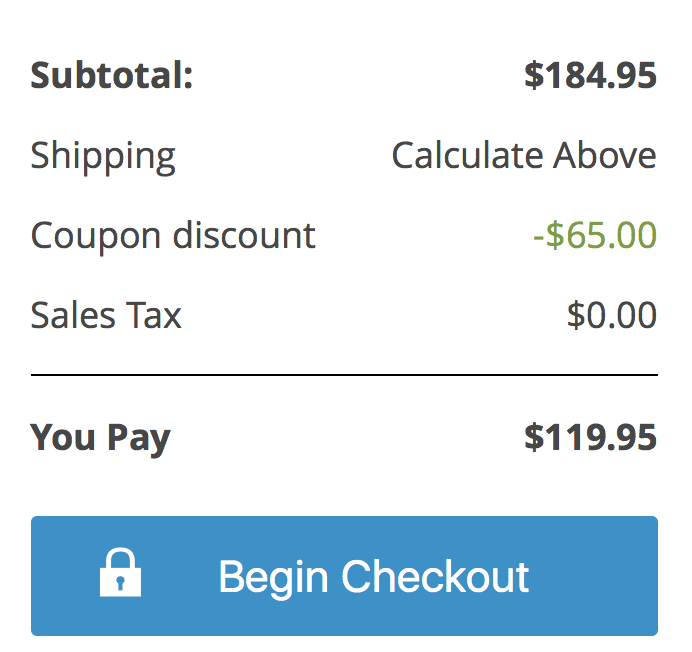Click the Sales Tax label
Image resolution: width=692 pixels, height=652 pixels.
[x=106, y=316]
